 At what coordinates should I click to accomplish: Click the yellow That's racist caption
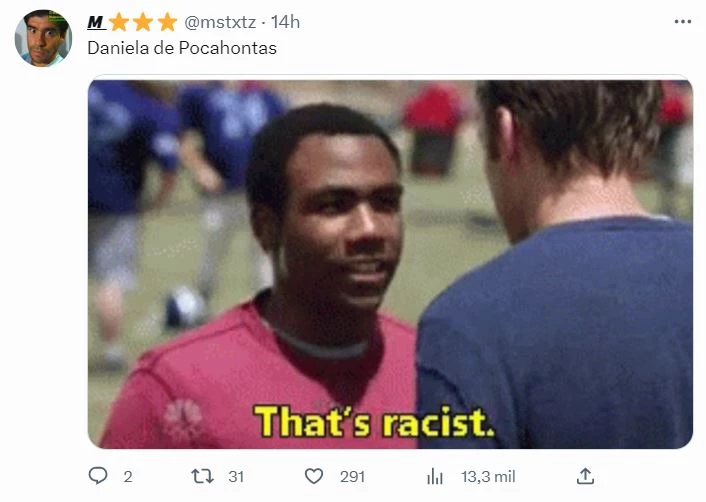pos(374,422)
